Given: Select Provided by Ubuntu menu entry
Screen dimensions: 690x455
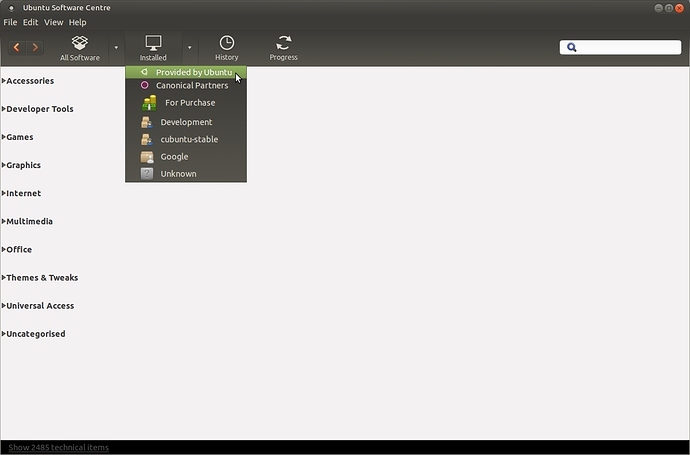Looking at the screenshot, I should [x=186, y=72].
